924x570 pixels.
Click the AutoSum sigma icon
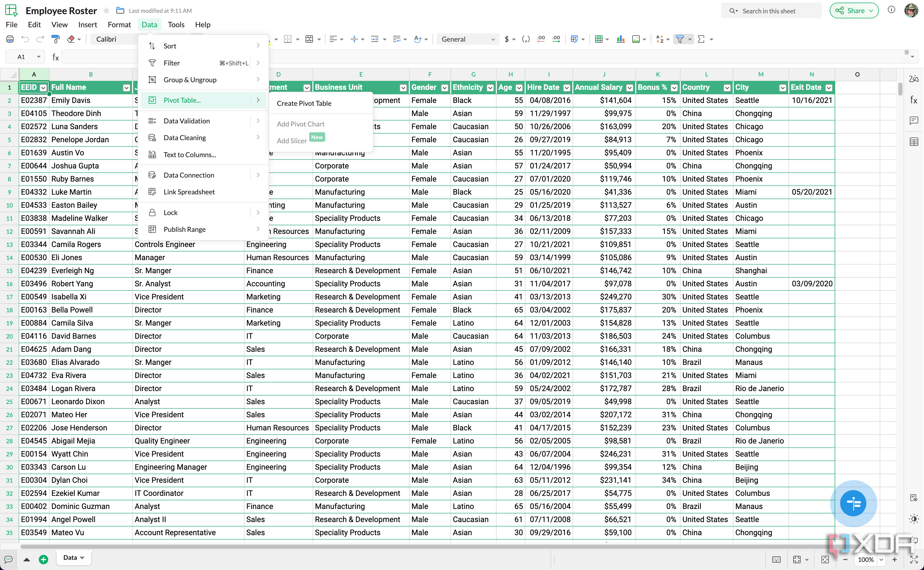coord(701,39)
